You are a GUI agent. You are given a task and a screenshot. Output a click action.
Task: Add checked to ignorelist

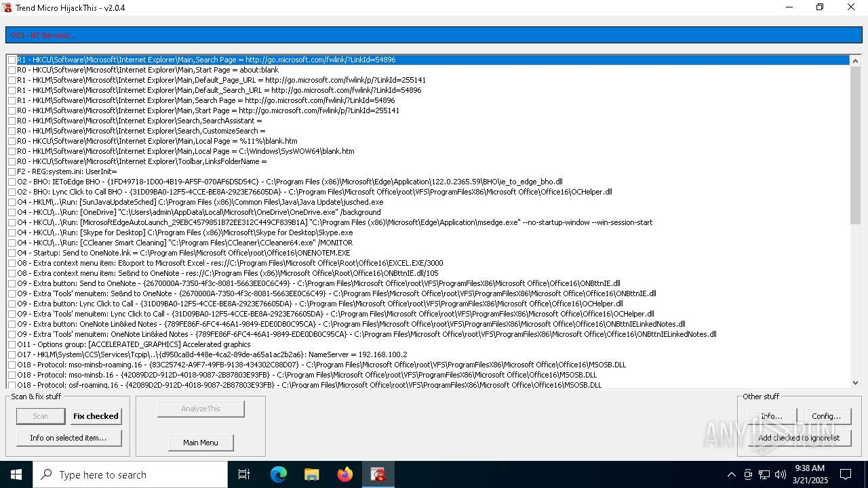click(x=800, y=438)
